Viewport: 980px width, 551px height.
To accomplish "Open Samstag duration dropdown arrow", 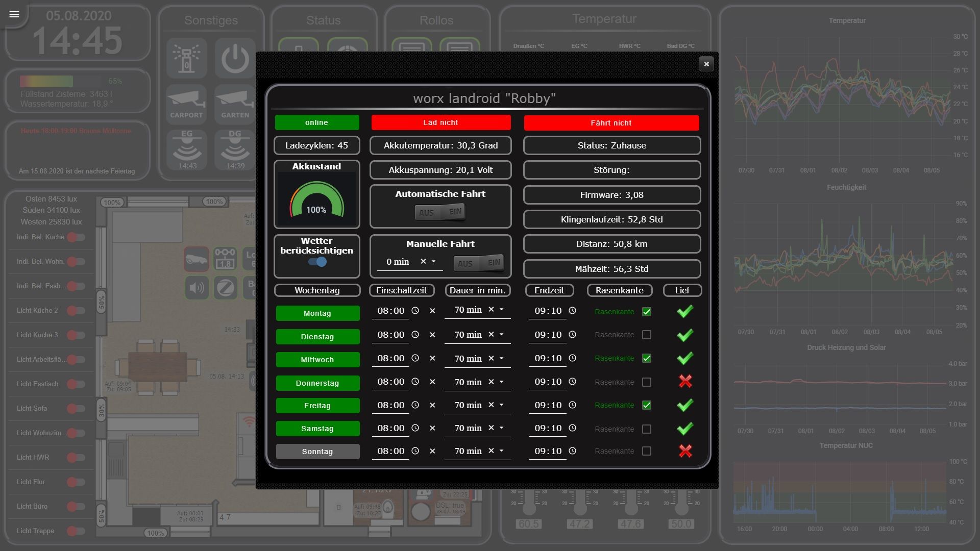I will coord(502,428).
